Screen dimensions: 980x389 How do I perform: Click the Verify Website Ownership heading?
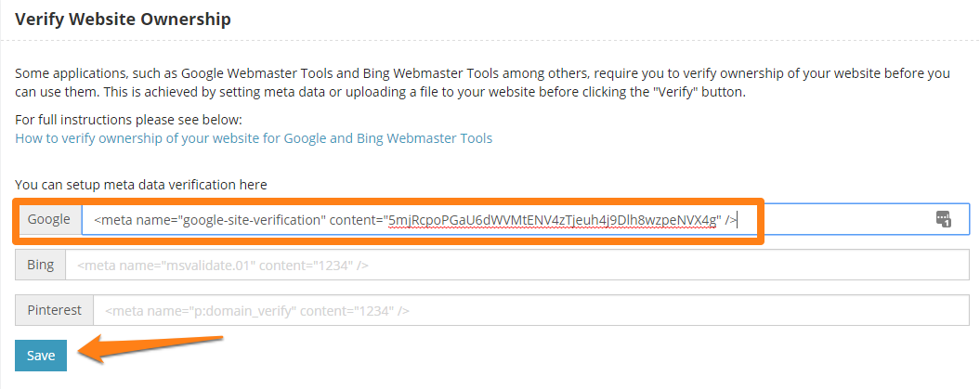click(123, 19)
